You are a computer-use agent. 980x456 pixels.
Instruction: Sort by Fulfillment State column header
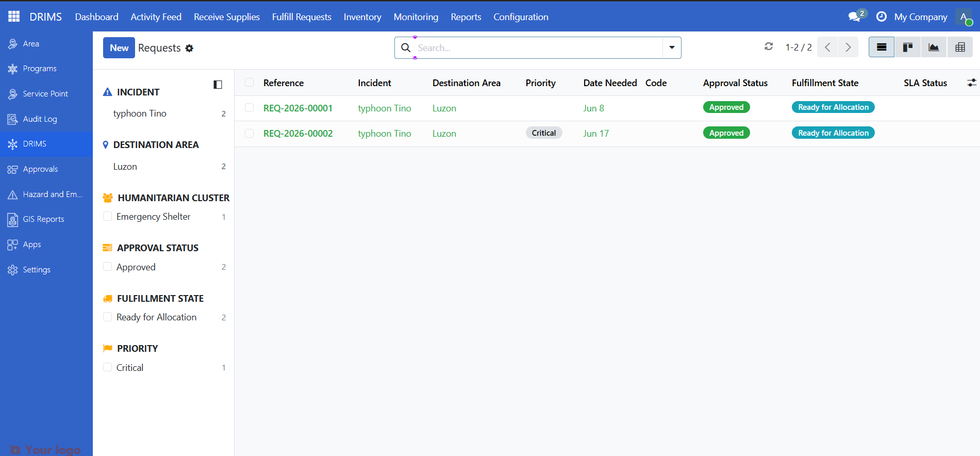[825, 83]
